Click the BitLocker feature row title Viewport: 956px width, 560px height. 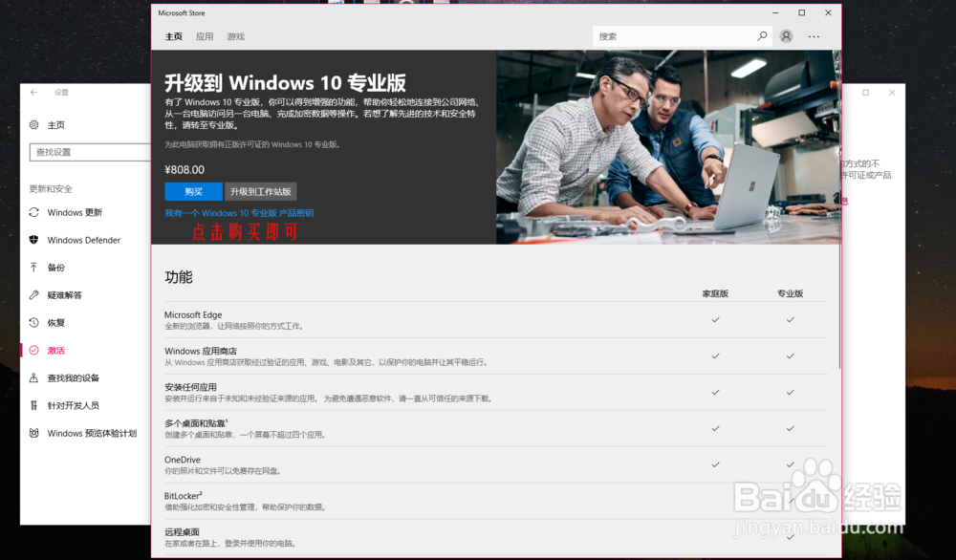(x=183, y=495)
